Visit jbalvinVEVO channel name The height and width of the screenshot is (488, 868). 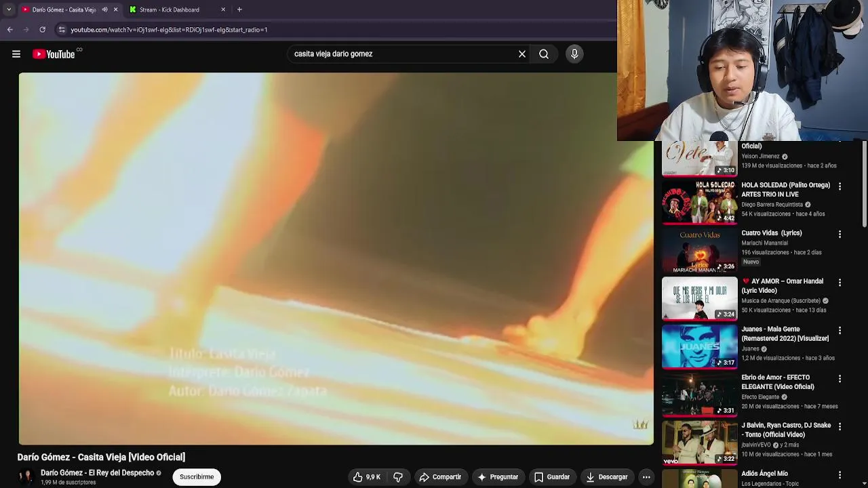pyautogui.click(x=756, y=445)
